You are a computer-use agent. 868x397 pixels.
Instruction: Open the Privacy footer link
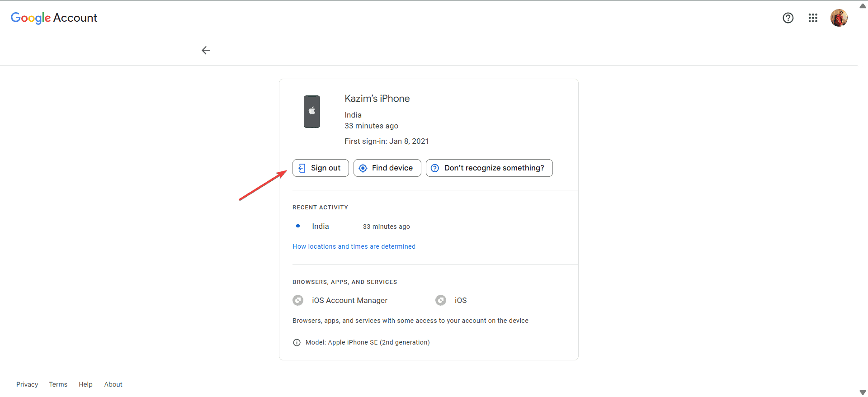(x=27, y=384)
